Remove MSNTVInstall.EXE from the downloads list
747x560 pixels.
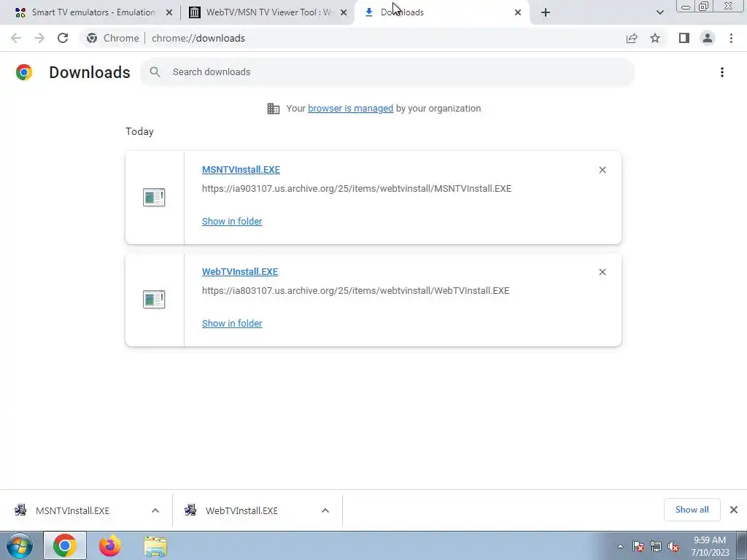[602, 170]
